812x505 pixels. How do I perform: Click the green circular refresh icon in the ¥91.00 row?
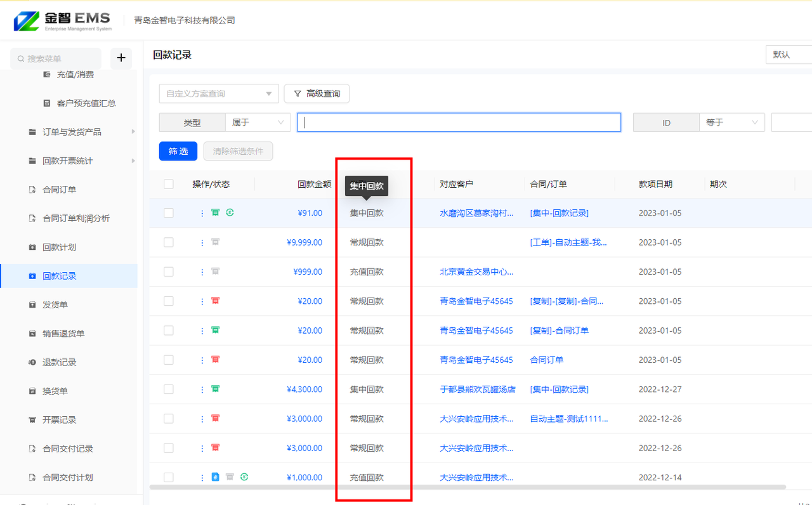coord(230,213)
